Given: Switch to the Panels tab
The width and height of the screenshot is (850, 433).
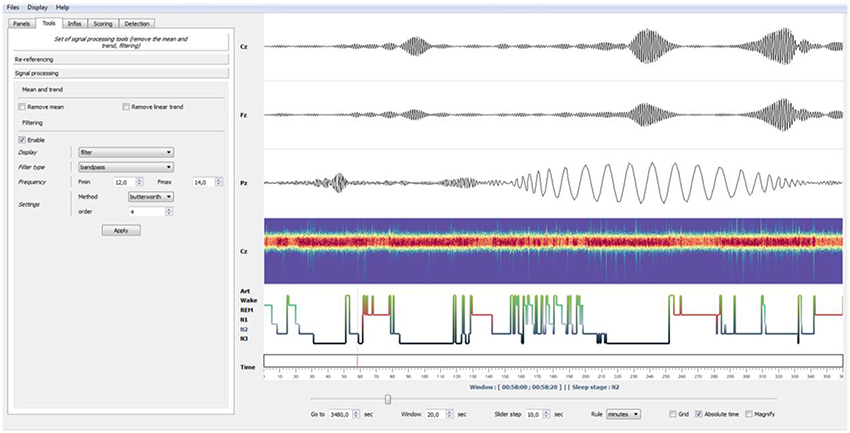Looking at the screenshot, I should coord(22,24).
